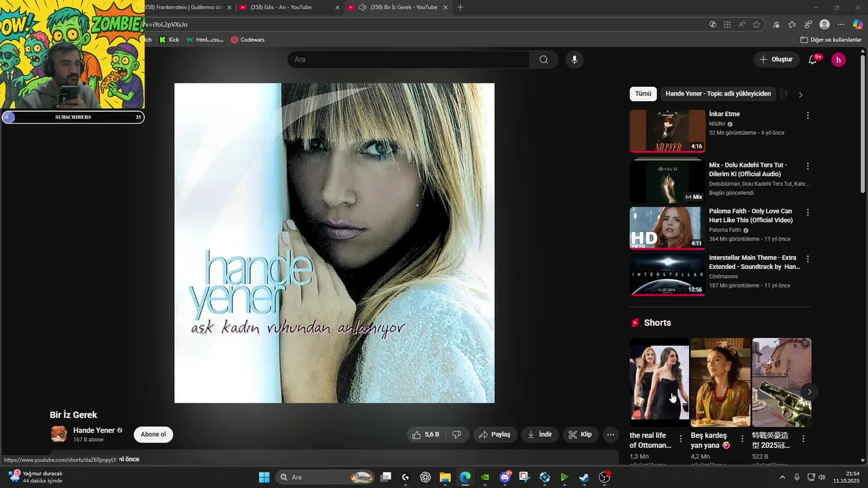This screenshot has height=488, width=868.
Task: Open OBS Studio from taskbar
Action: 604,477
